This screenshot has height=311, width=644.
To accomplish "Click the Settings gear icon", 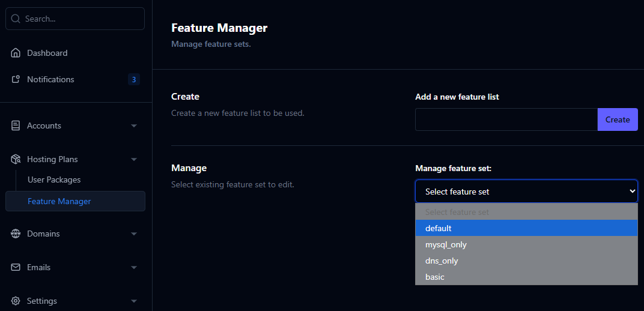I will point(16,301).
